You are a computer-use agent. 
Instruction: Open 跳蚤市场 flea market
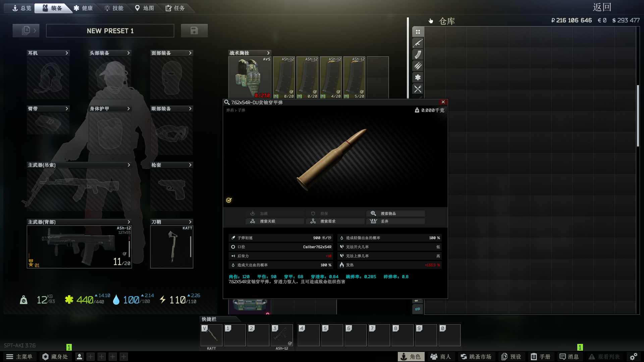tap(476, 357)
